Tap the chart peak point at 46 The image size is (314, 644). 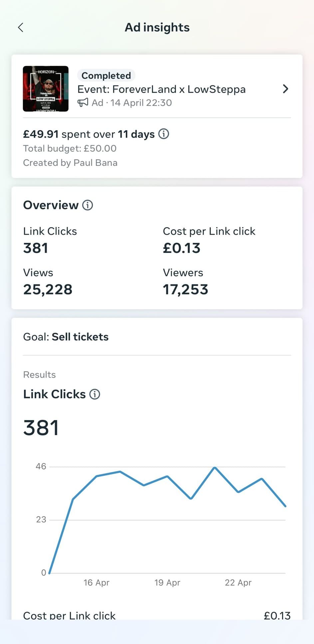(x=215, y=467)
